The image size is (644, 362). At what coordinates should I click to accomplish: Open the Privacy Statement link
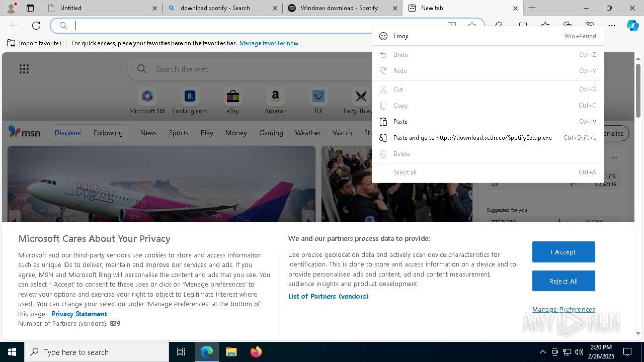(x=79, y=314)
